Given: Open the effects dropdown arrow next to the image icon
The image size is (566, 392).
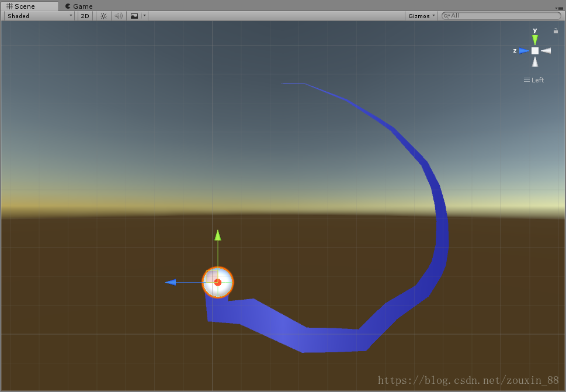Looking at the screenshot, I should point(144,16).
